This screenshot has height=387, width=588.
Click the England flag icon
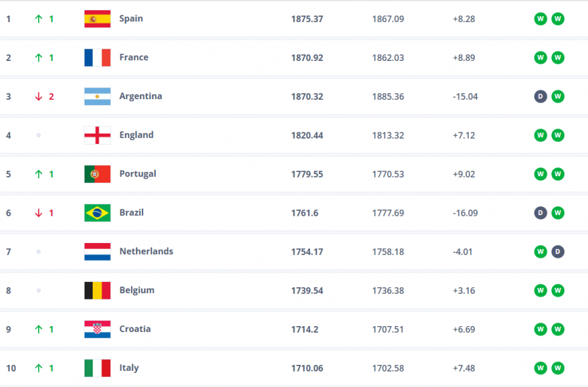(97, 135)
